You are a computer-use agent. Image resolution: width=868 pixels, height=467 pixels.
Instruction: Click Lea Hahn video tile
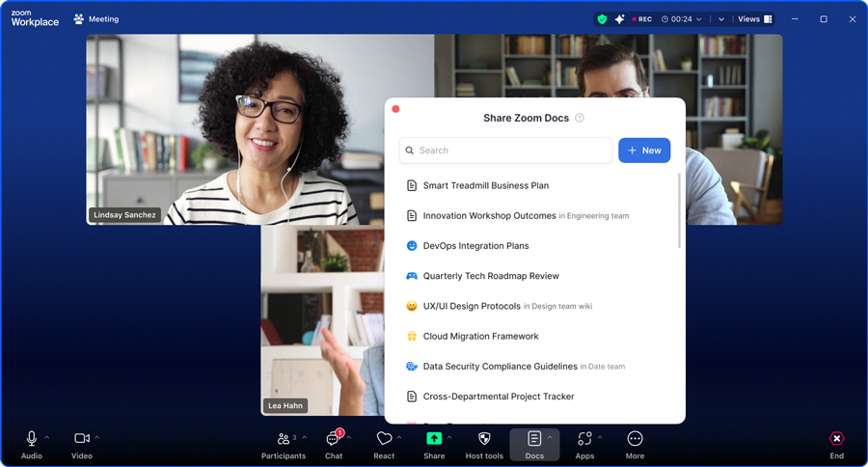(322, 320)
